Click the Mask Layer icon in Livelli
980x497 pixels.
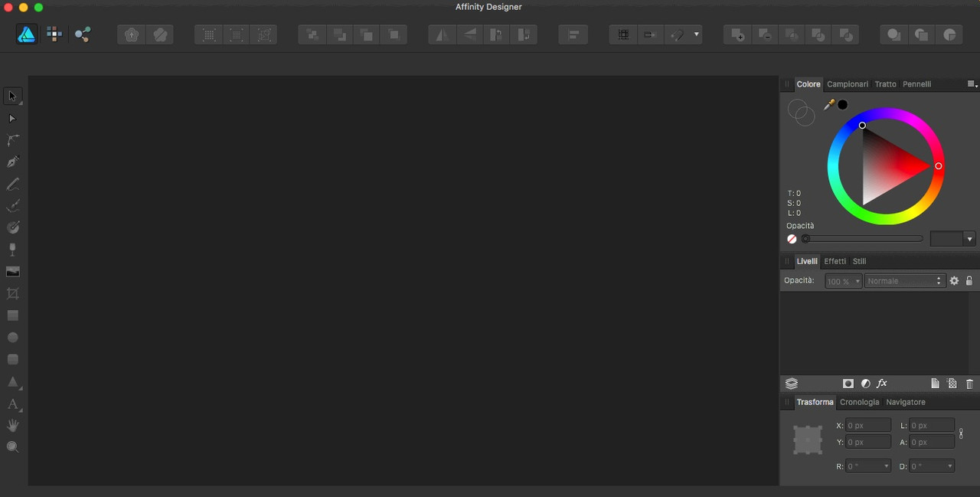pos(848,384)
